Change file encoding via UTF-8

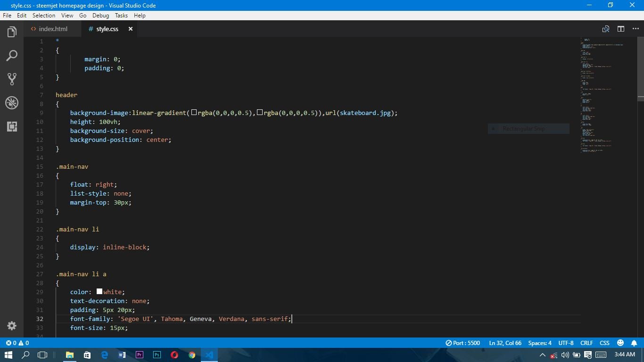[x=566, y=343]
